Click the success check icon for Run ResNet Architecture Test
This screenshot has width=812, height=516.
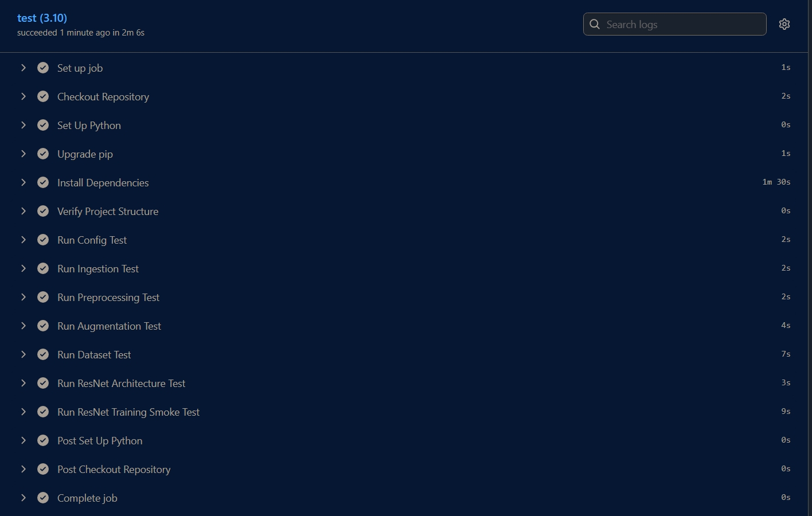[43, 383]
